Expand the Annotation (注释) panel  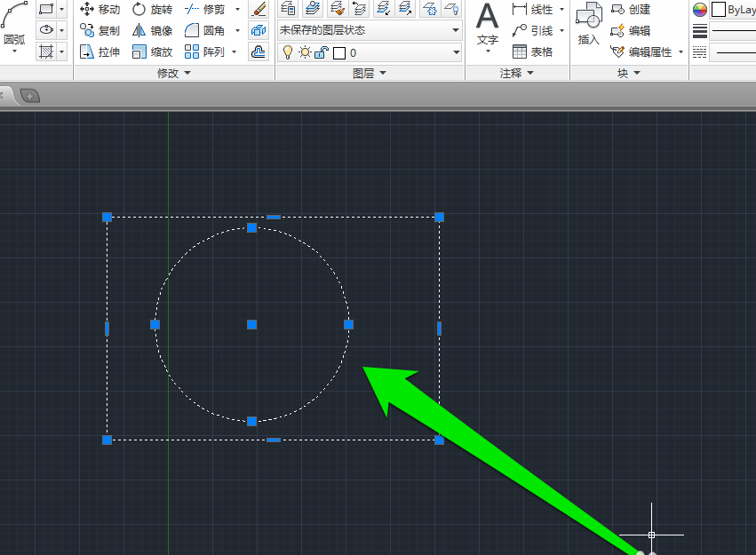pyautogui.click(x=516, y=74)
